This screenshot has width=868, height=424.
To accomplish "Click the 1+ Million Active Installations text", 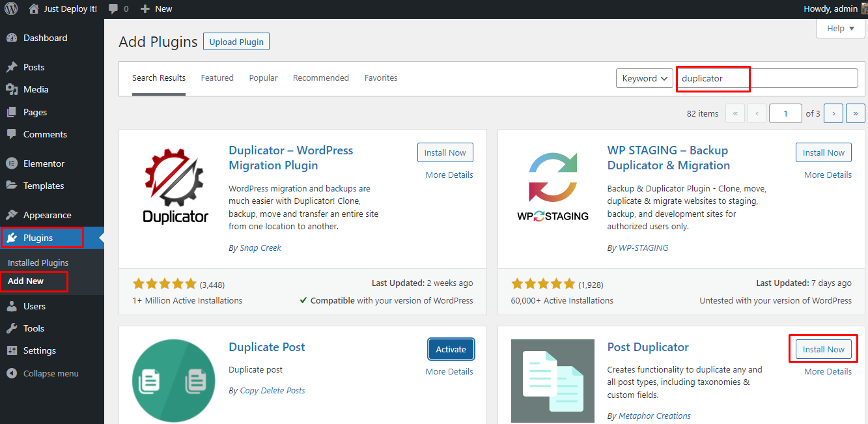I will coord(188,300).
